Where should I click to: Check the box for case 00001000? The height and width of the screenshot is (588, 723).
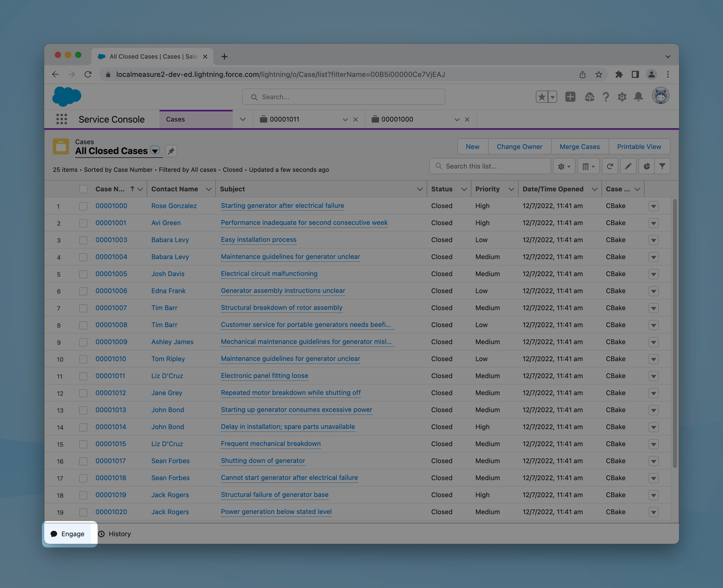pyautogui.click(x=83, y=206)
